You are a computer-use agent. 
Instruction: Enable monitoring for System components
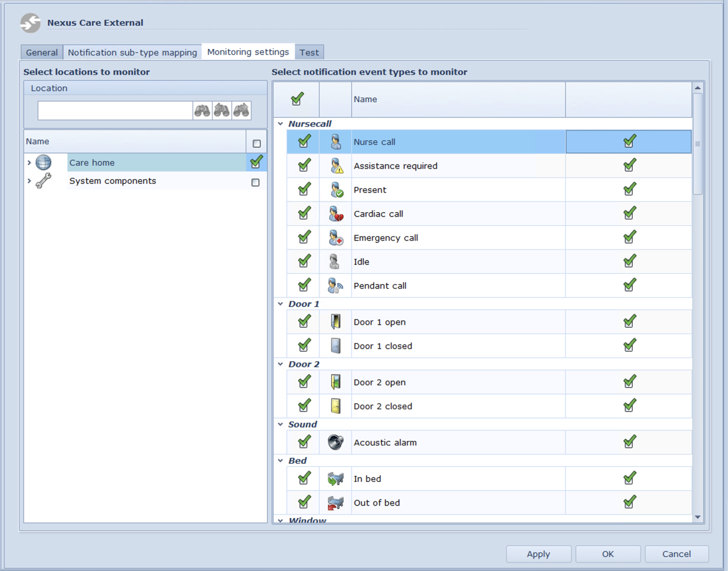coord(256,182)
